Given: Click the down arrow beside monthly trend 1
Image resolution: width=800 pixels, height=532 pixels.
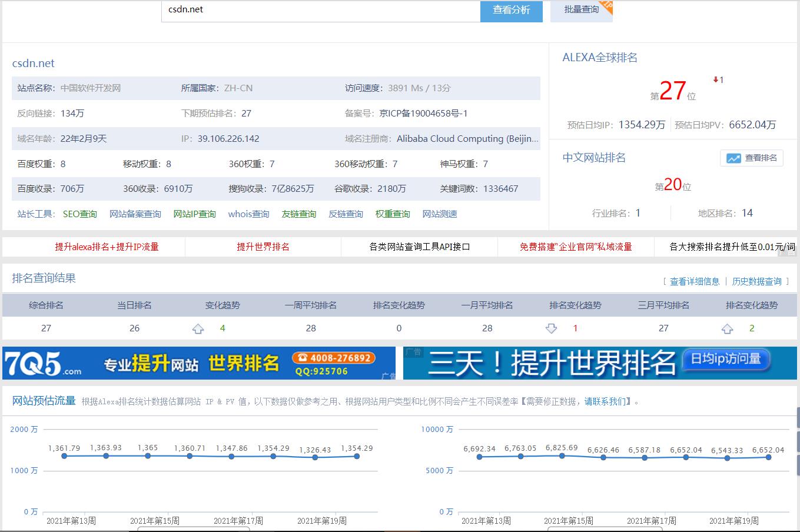Looking at the screenshot, I should 551,329.
